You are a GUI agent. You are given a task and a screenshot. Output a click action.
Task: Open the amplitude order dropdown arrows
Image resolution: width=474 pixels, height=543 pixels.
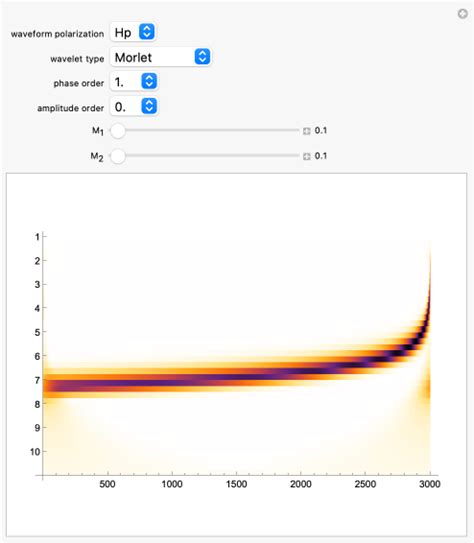149,106
